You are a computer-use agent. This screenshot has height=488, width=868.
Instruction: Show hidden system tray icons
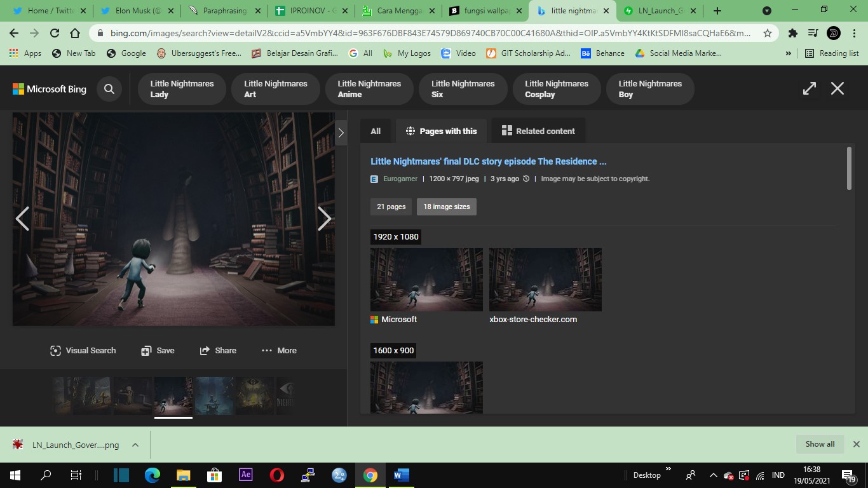(x=713, y=475)
